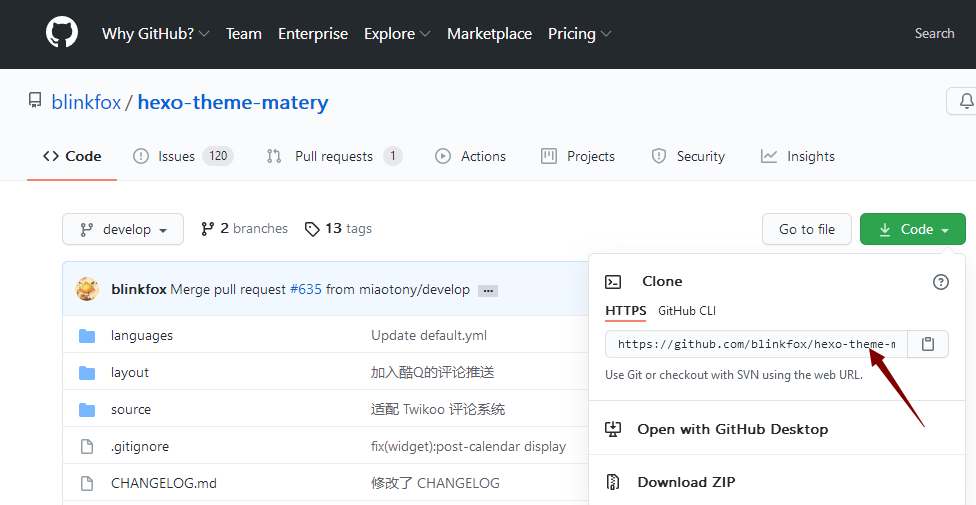
Task: Click the terminal icon next to Clone
Action: click(x=613, y=282)
